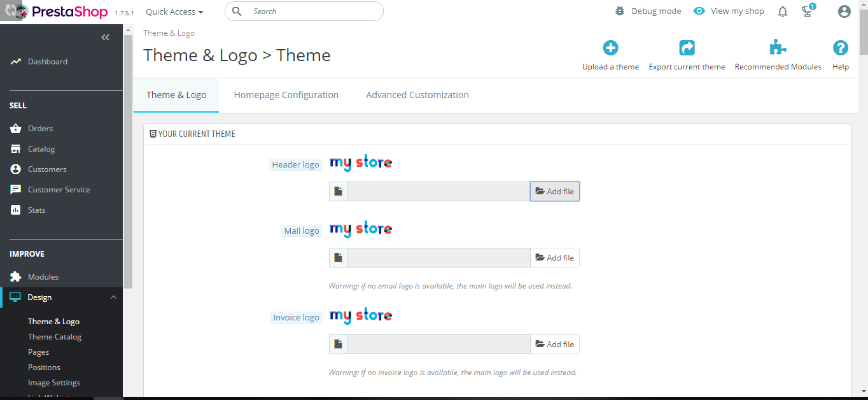
Task: Open Pages submenu item
Action: point(38,352)
